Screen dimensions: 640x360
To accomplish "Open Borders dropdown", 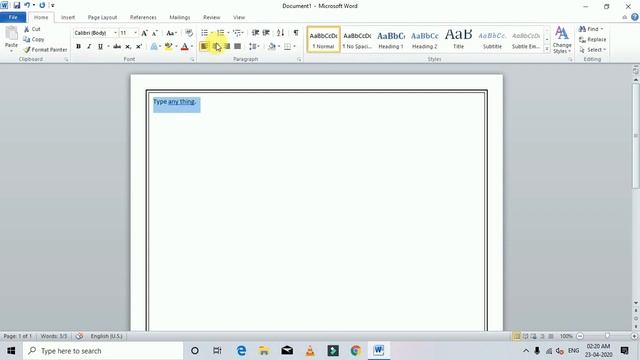I will pyautogui.click(x=294, y=47).
